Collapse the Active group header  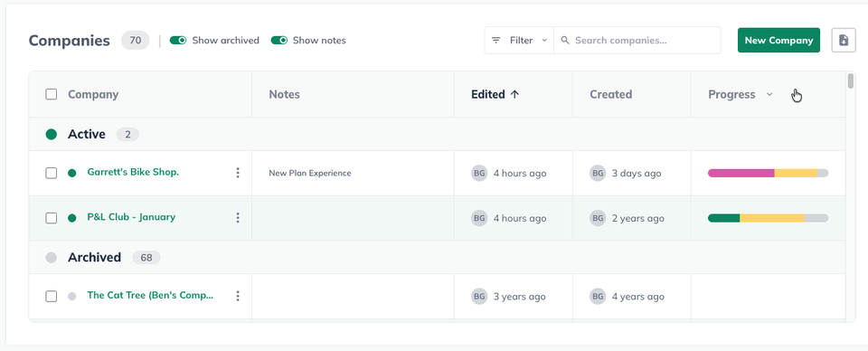(x=437, y=134)
